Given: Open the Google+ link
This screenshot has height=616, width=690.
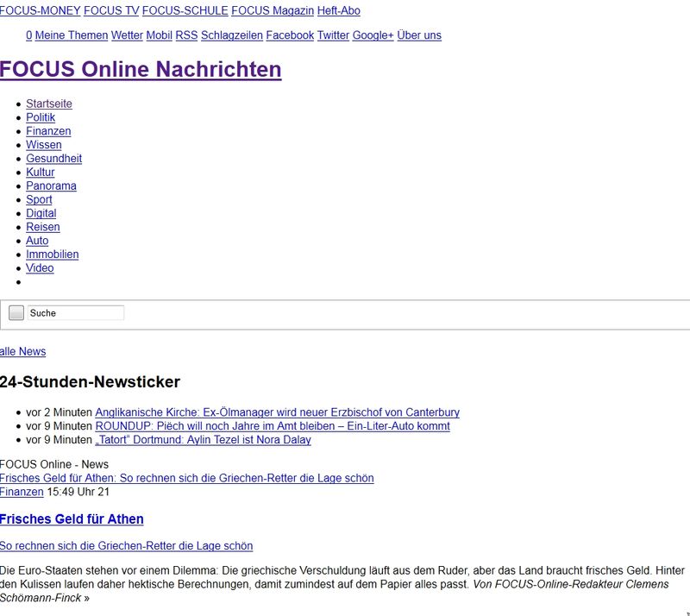Looking at the screenshot, I should pyautogui.click(x=373, y=35).
